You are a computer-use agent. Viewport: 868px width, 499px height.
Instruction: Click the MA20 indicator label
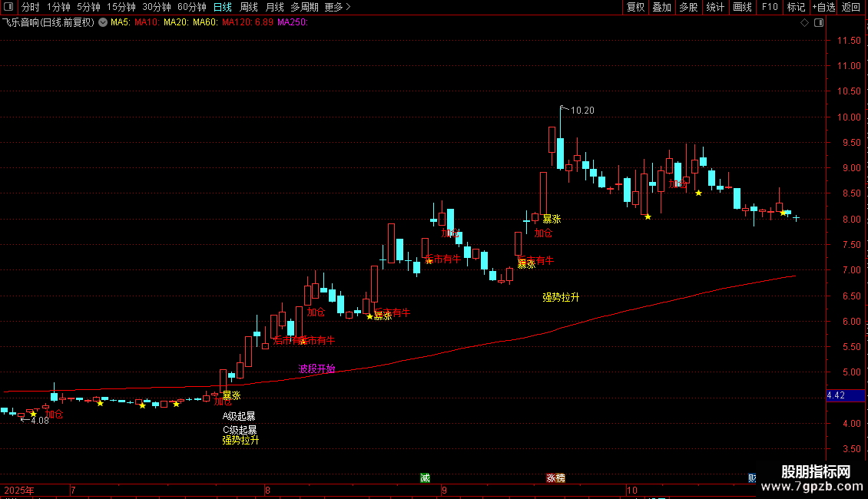click(x=176, y=23)
